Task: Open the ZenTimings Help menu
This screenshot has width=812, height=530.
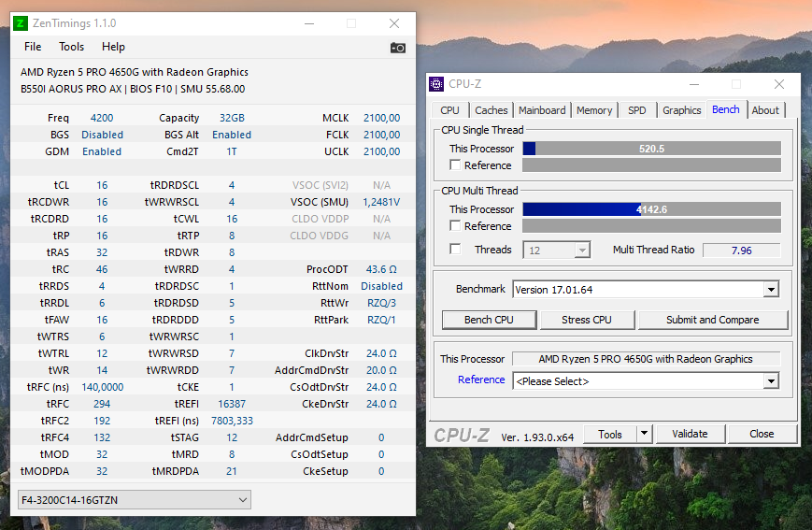Action: [113, 47]
